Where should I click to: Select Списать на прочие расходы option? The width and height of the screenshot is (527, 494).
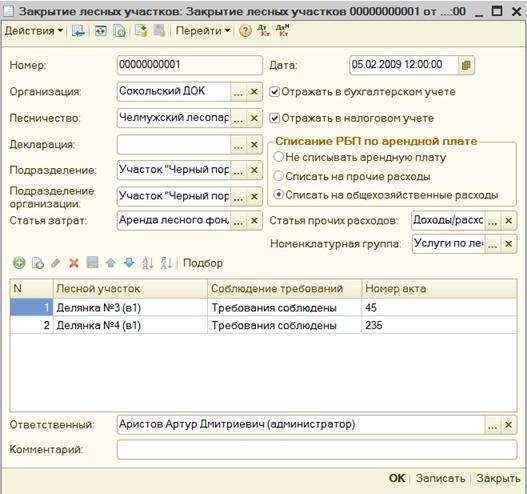coord(279,176)
